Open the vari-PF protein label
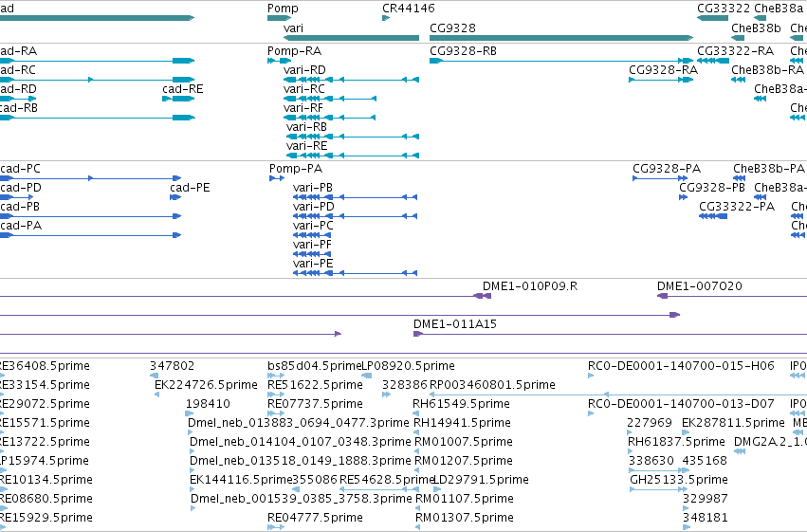The width and height of the screenshot is (807, 532). (312, 245)
